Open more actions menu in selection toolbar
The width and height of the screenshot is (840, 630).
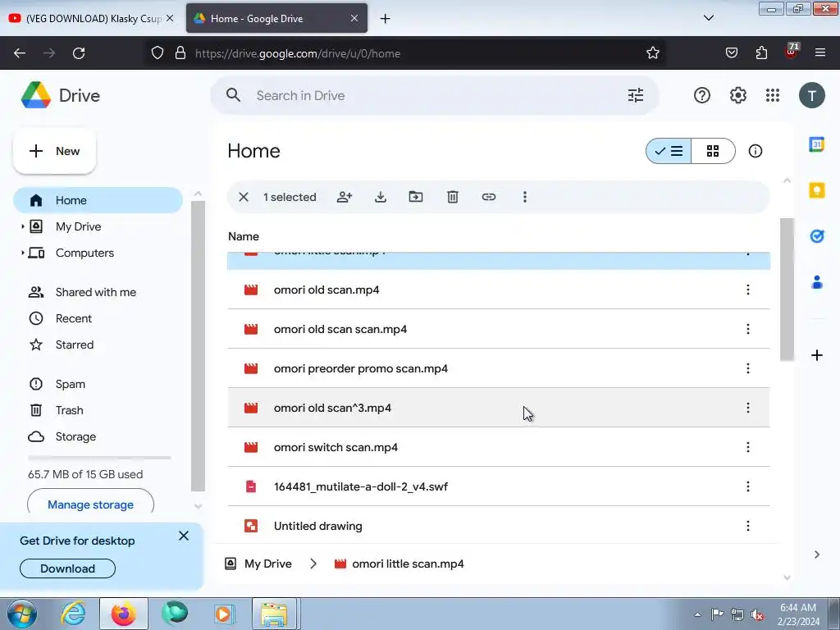pyautogui.click(x=525, y=197)
